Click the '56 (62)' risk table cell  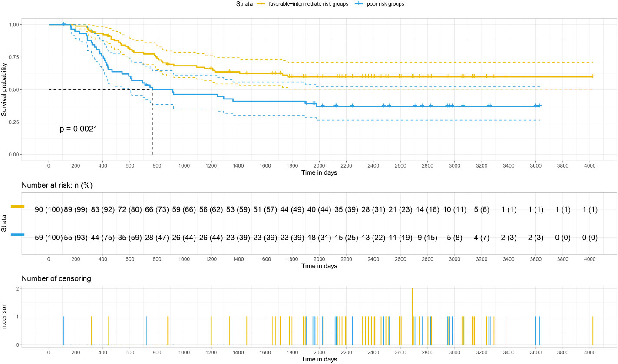pyautogui.click(x=211, y=210)
